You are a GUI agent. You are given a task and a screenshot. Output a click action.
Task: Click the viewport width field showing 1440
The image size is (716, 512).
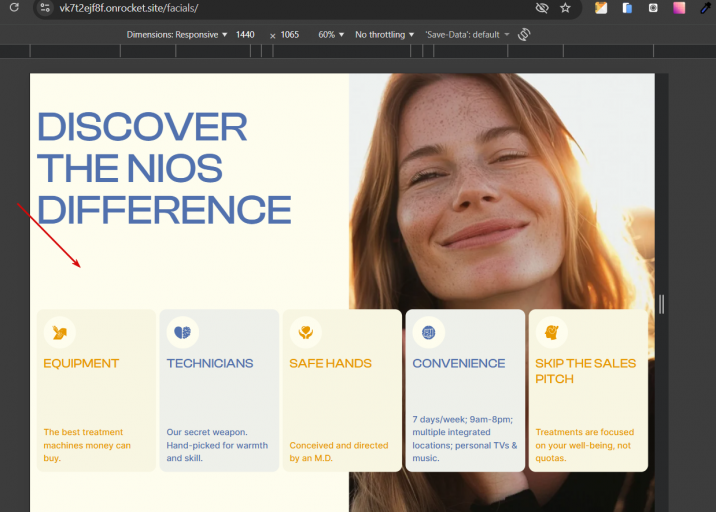coord(245,35)
